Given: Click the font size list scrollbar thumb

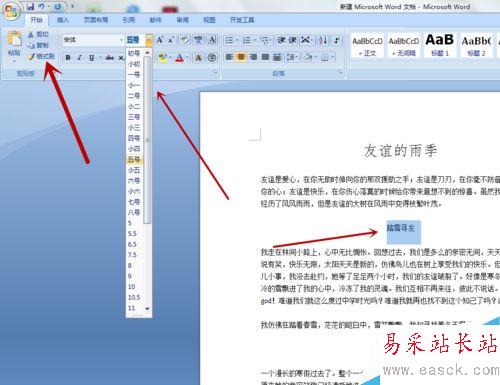Looking at the screenshot, I should point(147,140).
